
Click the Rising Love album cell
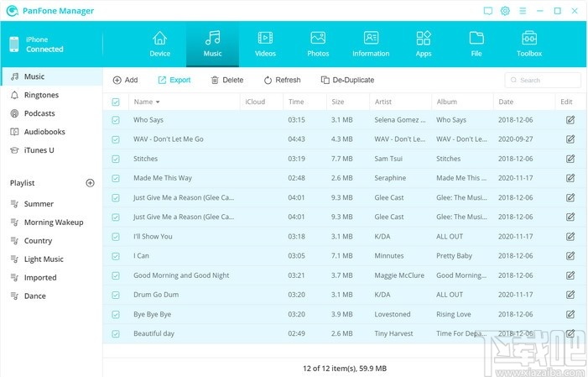click(x=454, y=314)
